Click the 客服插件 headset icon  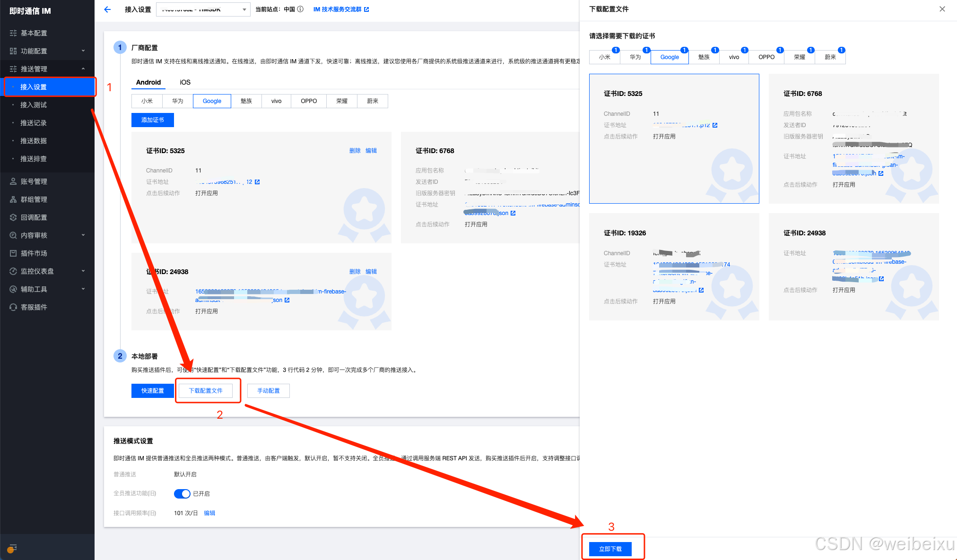(13, 307)
